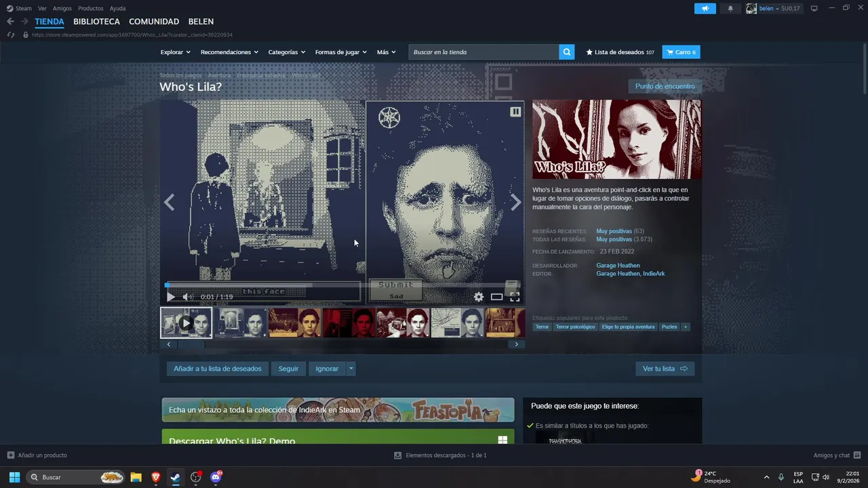This screenshot has width=868, height=488.
Task: Mute the trailer audio
Action: pos(188,297)
